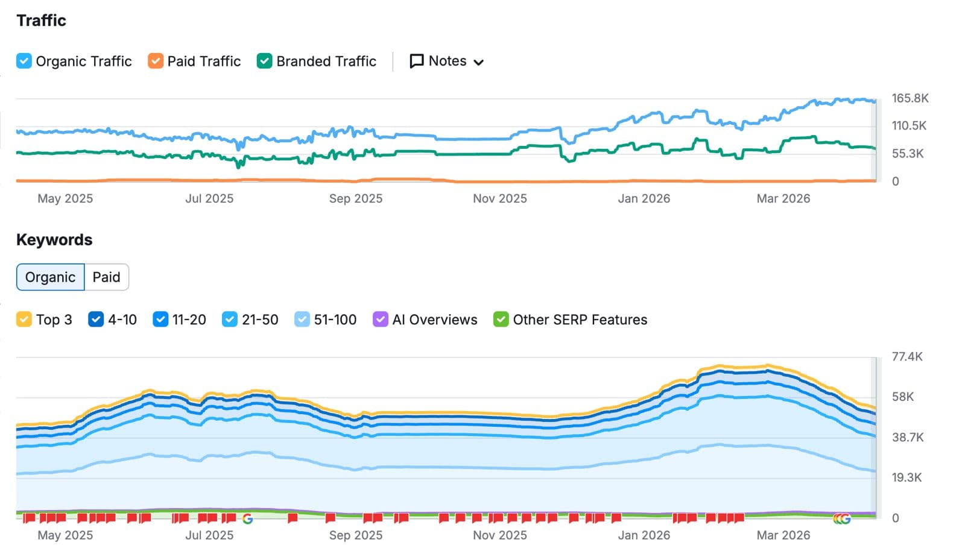The image size is (965, 560).
Task: Click the 55.3K axis value
Action: coord(908,154)
